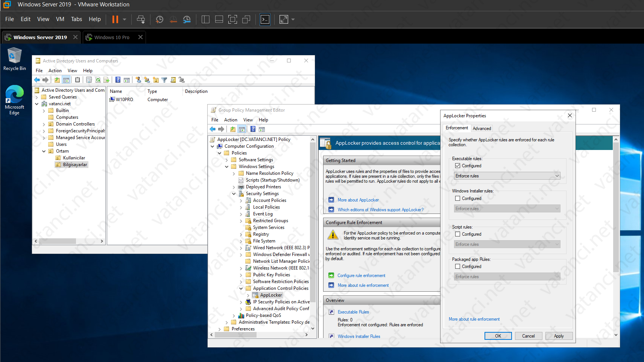Select the filter funnel icon in Active Directory toolbar
This screenshot has height=362, width=644.
point(164,80)
